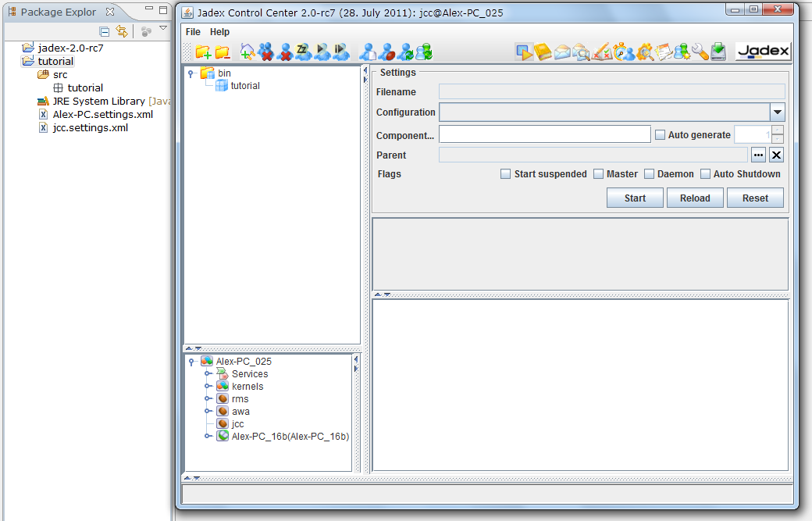Image resolution: width=812 pixels, height=521 pixels.
Task: Click the suspend component Zz icon
Action: pyautogui.click(x=301, y=50)
